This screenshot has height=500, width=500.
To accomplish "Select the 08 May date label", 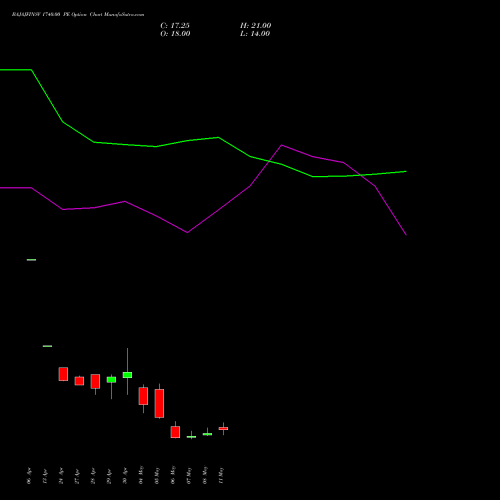I will click(x=205, y=475).
